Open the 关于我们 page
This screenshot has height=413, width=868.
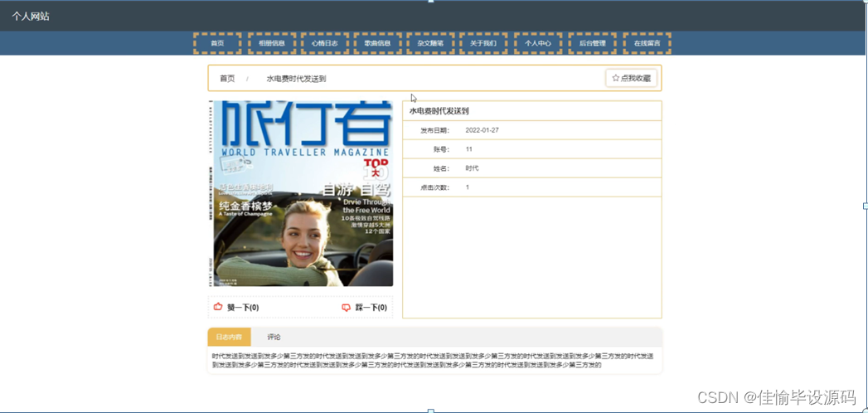click(x=483, y=43)
